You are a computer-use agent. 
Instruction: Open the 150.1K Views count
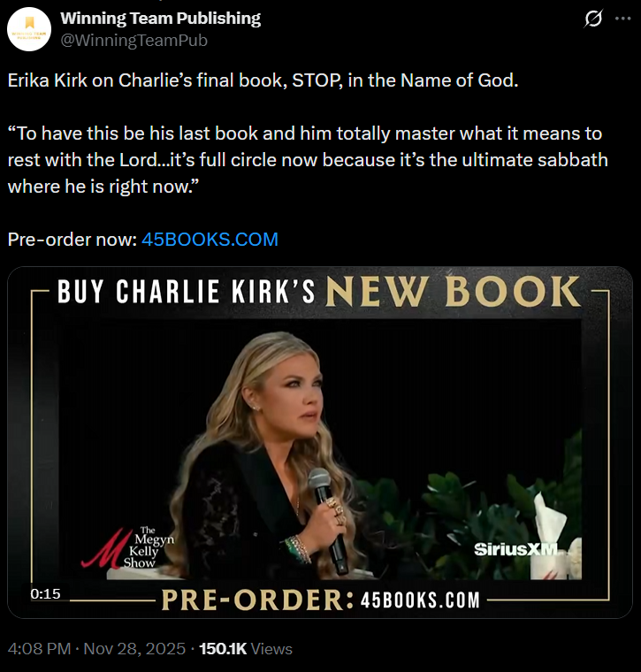coord(246,649)
